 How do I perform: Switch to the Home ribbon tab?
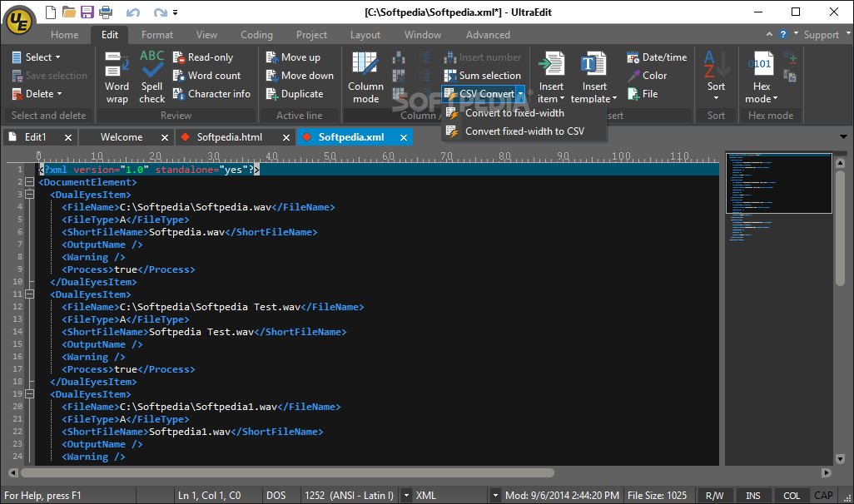tap(64, 35)
